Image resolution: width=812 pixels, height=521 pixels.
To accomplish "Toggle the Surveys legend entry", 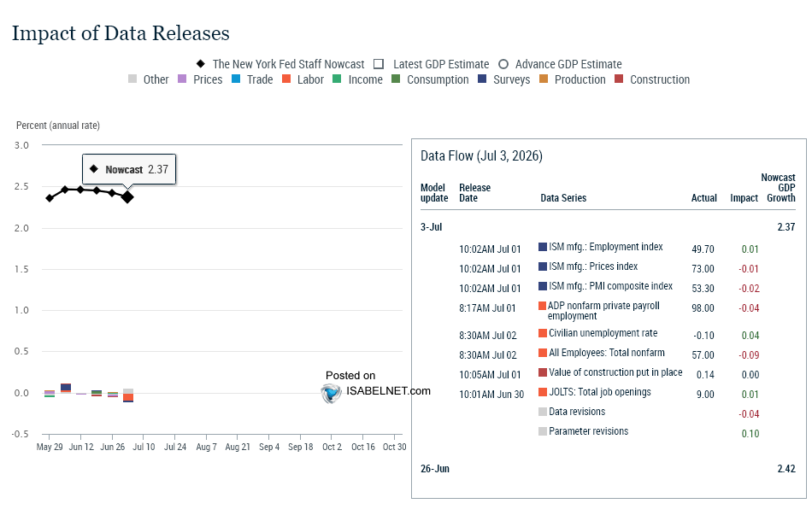I will [504, 79].
